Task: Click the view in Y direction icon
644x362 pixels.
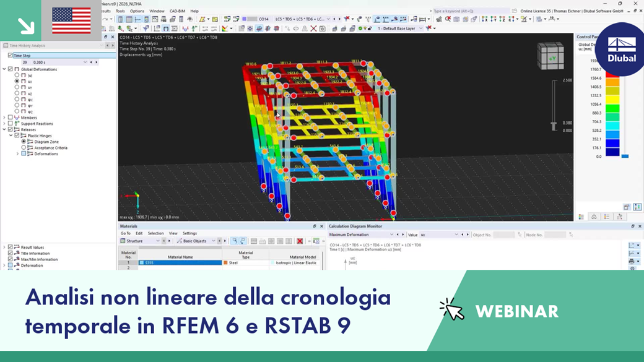Action: [x=494, y=19]
